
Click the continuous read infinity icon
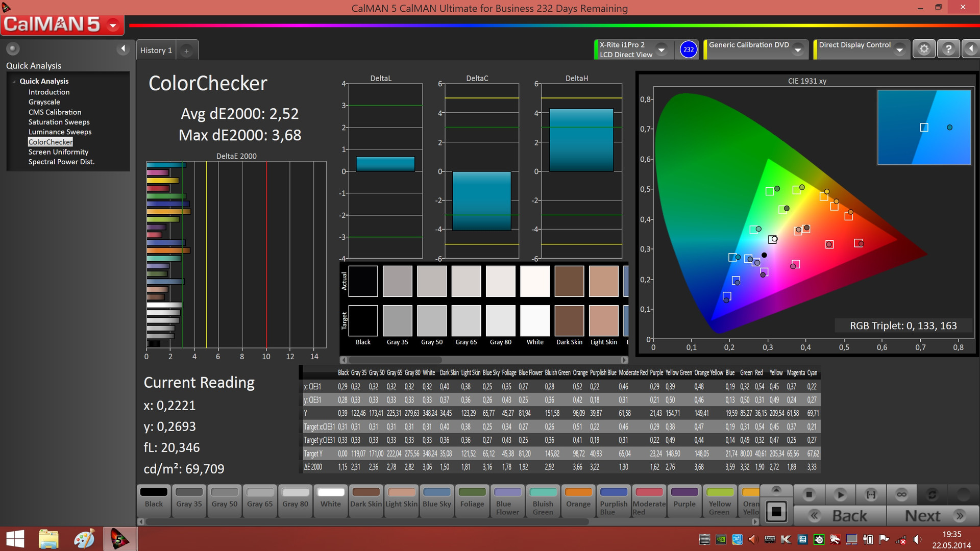[x=901, y=494]
